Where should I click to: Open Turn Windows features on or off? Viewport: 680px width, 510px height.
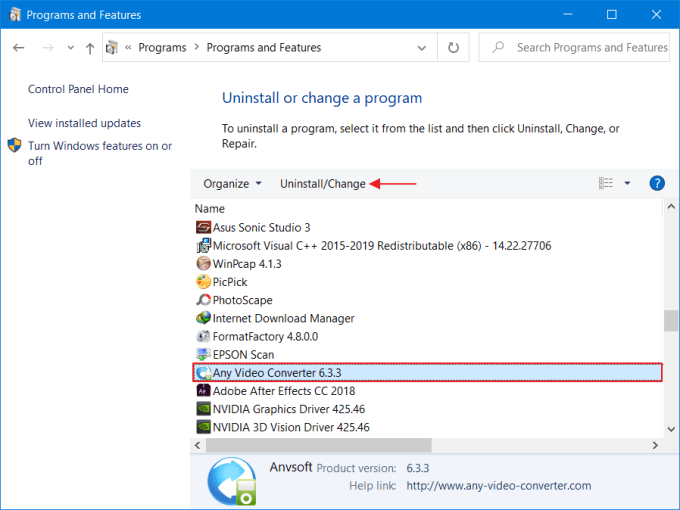[x=100, y=153]
